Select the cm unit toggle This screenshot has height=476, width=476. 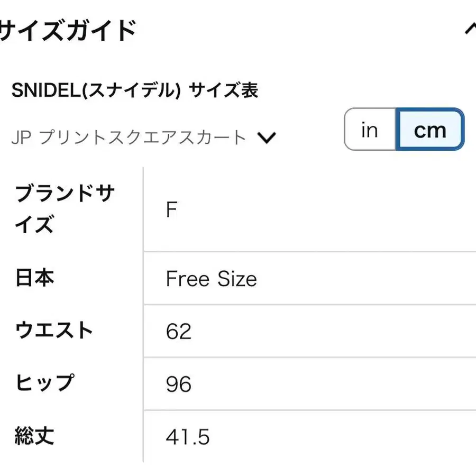coord(429,130)
